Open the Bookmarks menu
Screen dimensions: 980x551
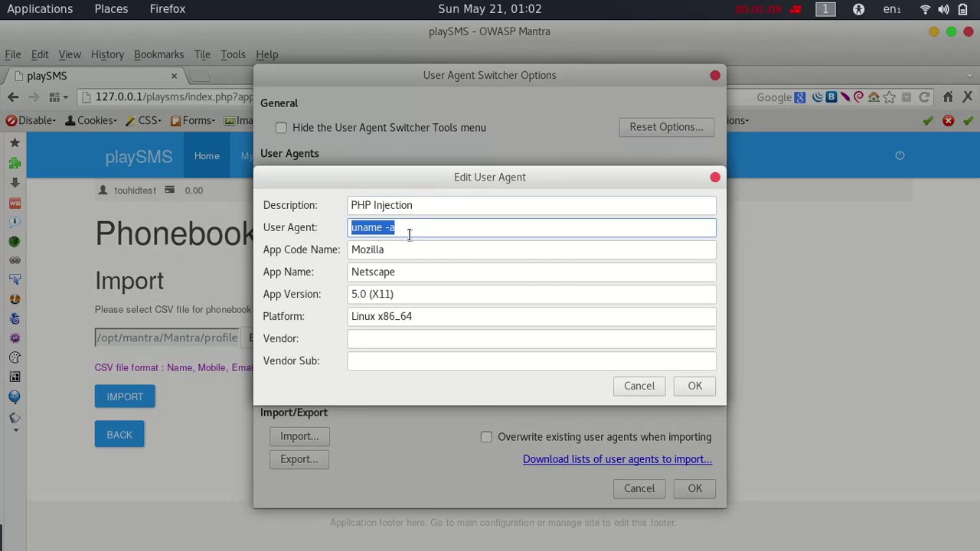[x=158, y=54]
